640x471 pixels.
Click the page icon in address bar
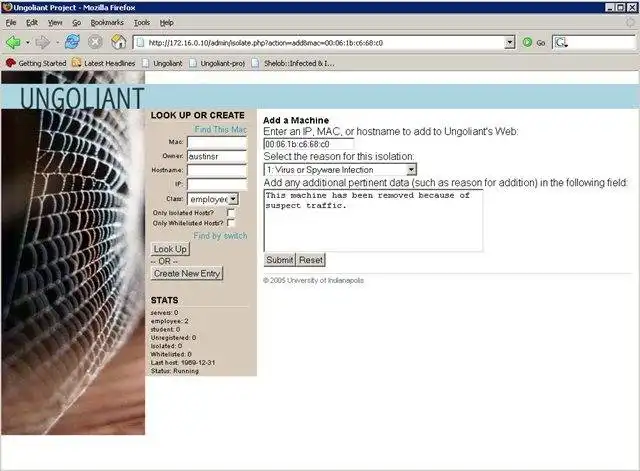point(140,42)
